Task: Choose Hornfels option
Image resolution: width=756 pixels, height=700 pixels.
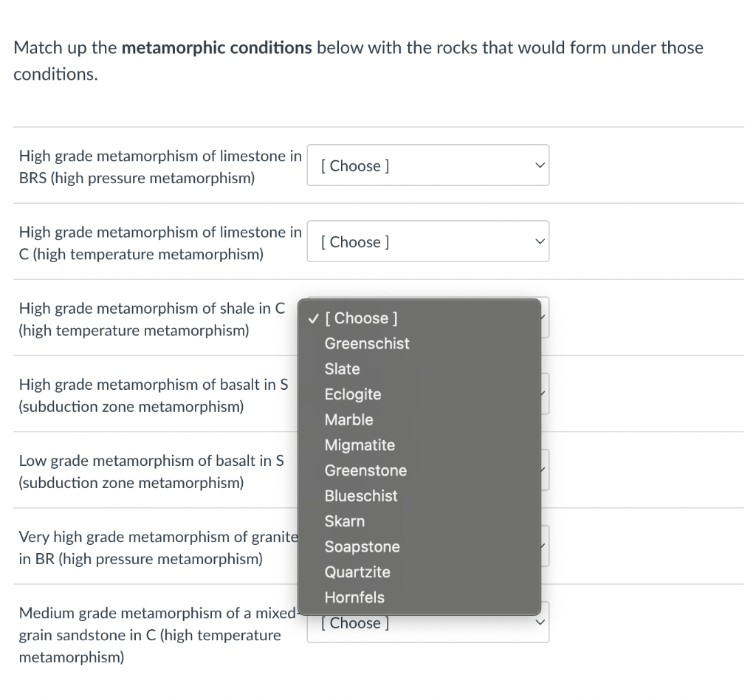Action: pos(354,597)
